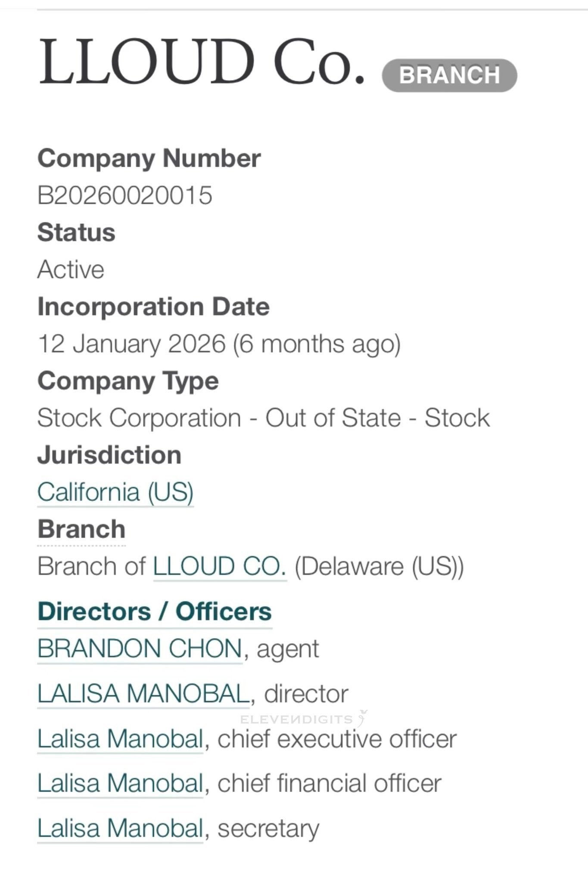Click the gray BRANCH badge
Viewport: 588px width, 882px height.
[449, 75]
